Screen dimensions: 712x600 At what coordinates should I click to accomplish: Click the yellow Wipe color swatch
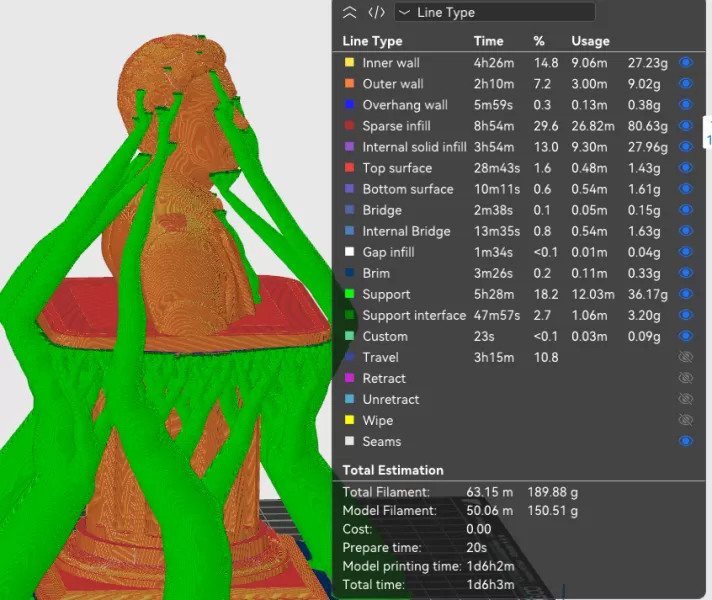point(349,420)
